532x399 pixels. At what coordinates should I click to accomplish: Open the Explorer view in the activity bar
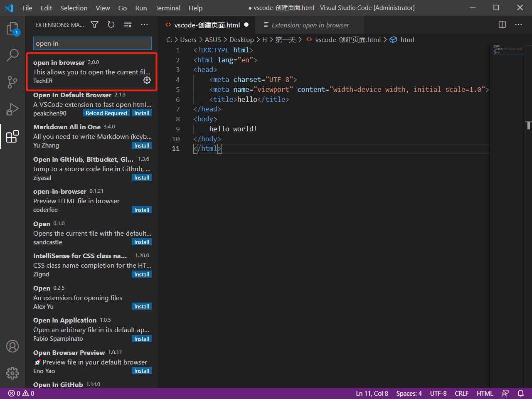(x=12, y=27)
